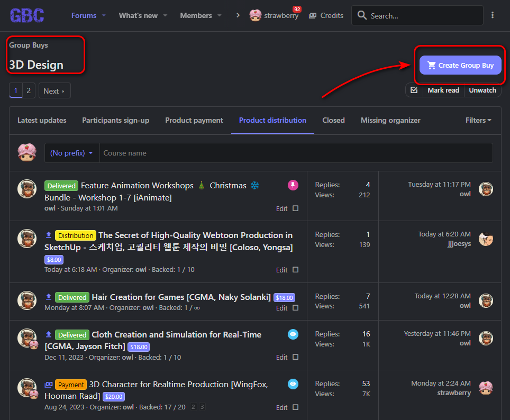Click the upload arrow icon on Hair Creation thread
The height and width of the screenshot is (420, 510).
tap(49, 297)
